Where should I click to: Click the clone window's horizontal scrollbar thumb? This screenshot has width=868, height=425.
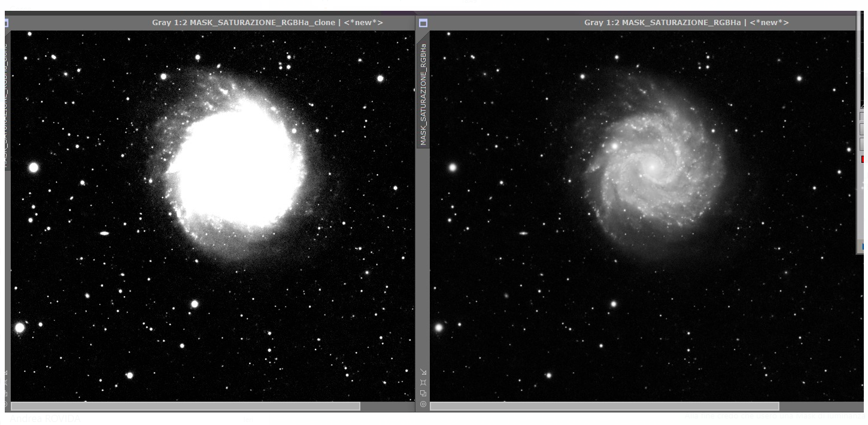tap(186, 406)
